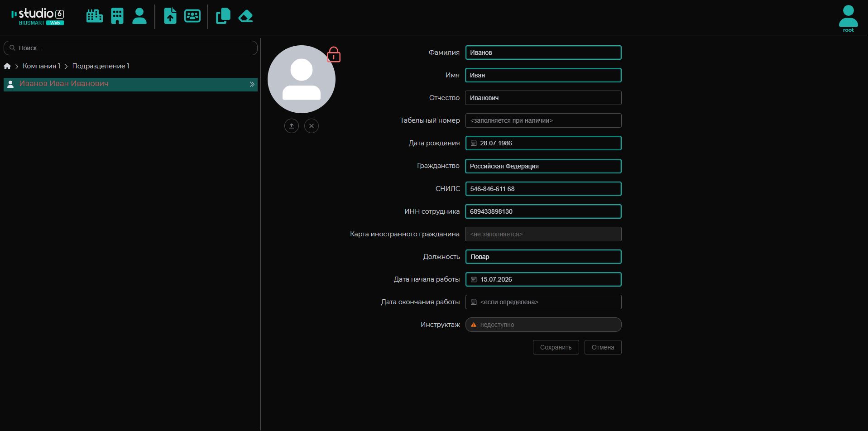Click the employee avatar photo placeholder
This screenshot has width=868, height=431.
pyautogui.click(x=302, y=79)
